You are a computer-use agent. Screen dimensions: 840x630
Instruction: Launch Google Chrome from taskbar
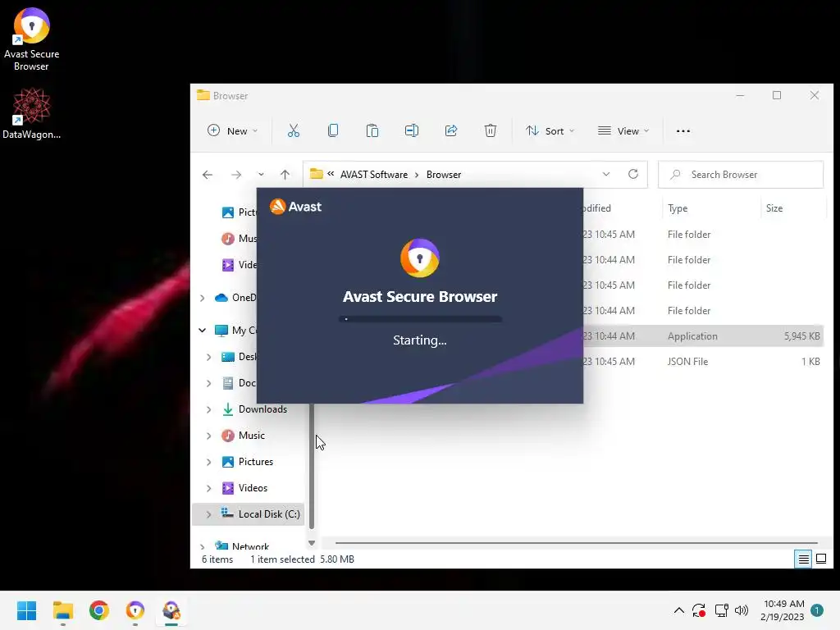coord(99,610)
